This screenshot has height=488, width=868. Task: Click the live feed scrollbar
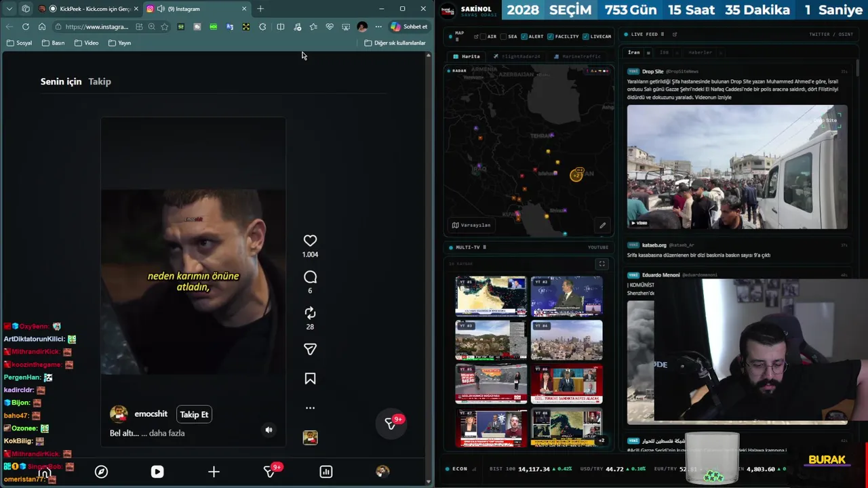click(858, 68)
